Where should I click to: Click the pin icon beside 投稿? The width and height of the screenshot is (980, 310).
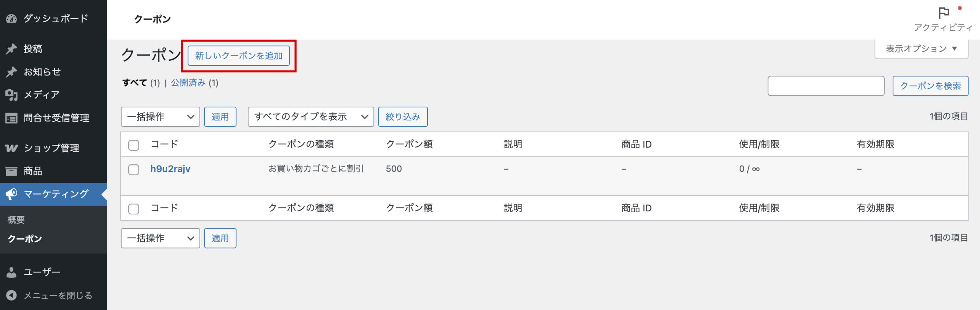pyautogui.click(x=11, y=49)
